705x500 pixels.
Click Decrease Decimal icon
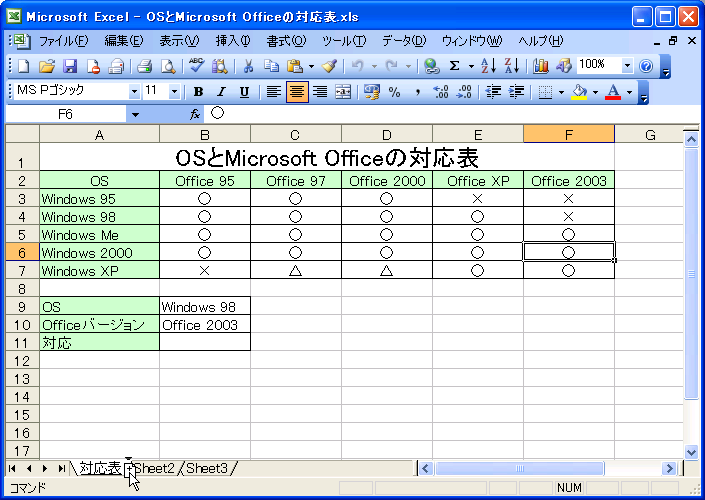pos(464,92)
